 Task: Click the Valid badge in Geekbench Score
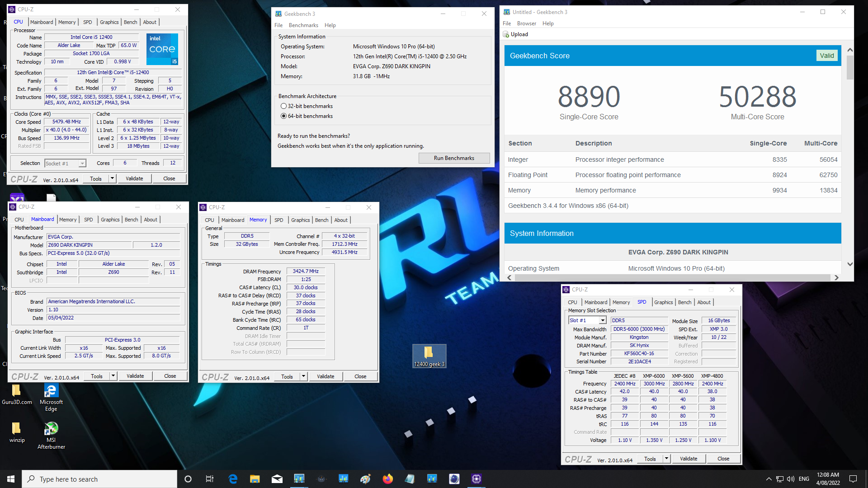[827, 56]
